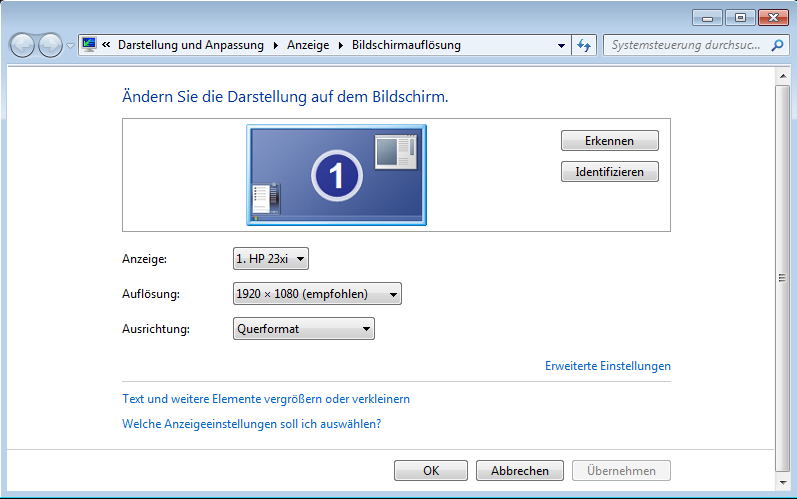Click the Identifizieren button
Viewport: 797px width, 499px height.
(x=609, y=172)
